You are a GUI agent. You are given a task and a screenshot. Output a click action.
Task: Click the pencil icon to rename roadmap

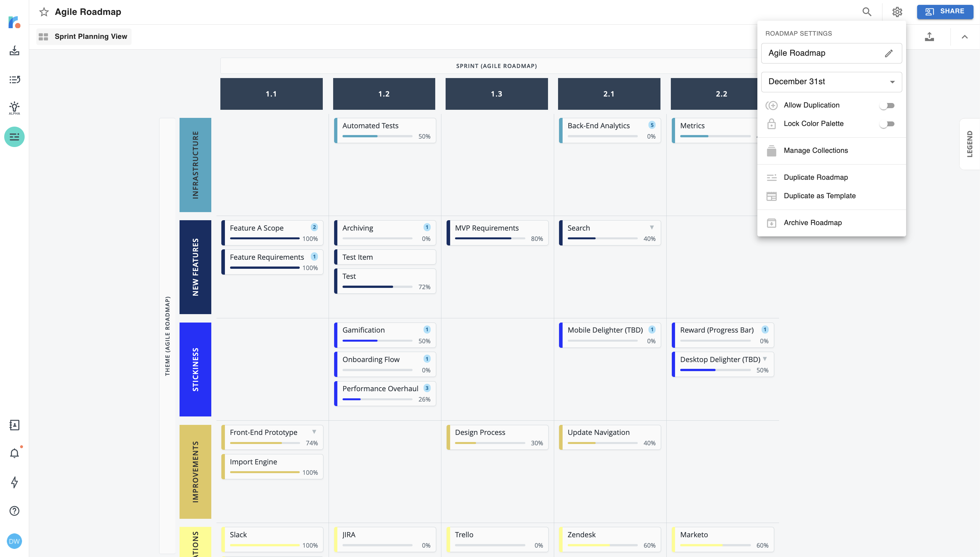click(889, 53)
